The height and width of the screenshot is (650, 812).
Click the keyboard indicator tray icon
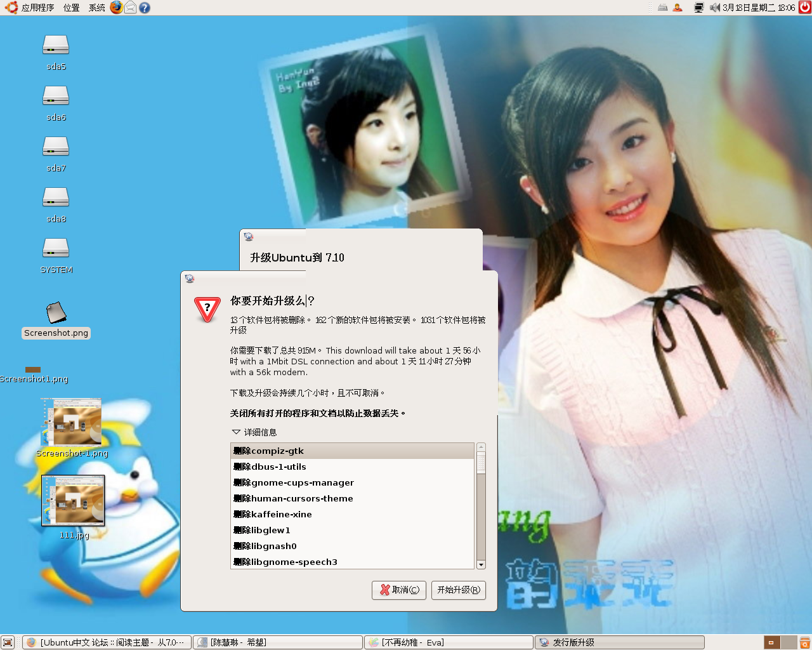[662, 8]
